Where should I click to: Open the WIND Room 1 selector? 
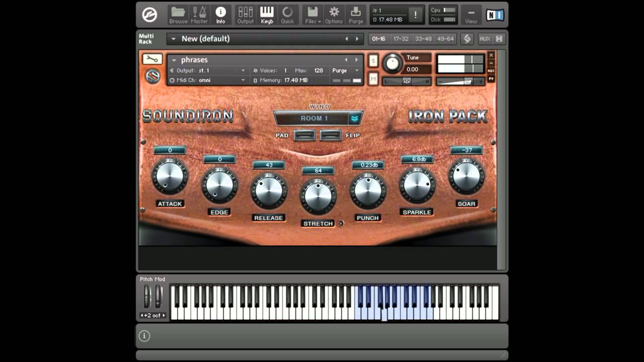coord(318,118)
